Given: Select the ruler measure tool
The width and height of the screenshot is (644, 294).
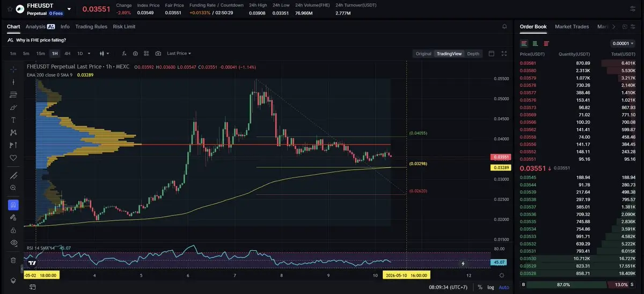Looking at the screenshot, I should click(x=13, y=175).
